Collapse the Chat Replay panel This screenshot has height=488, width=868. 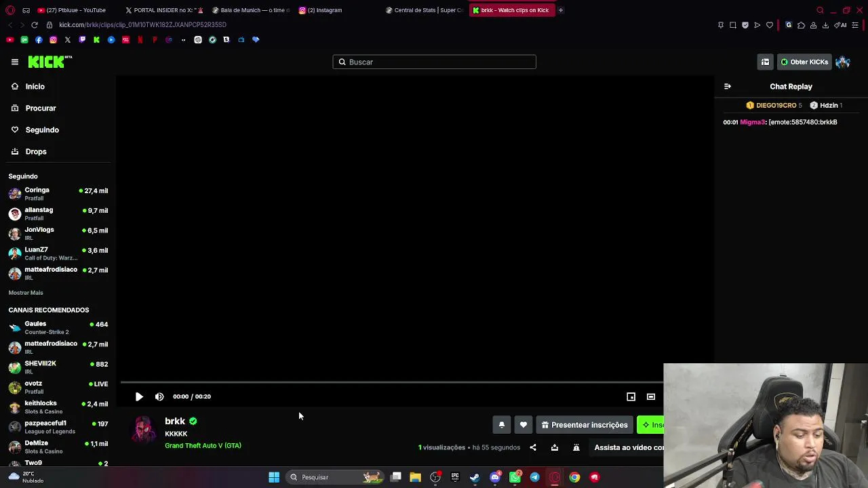coord(728,87)
